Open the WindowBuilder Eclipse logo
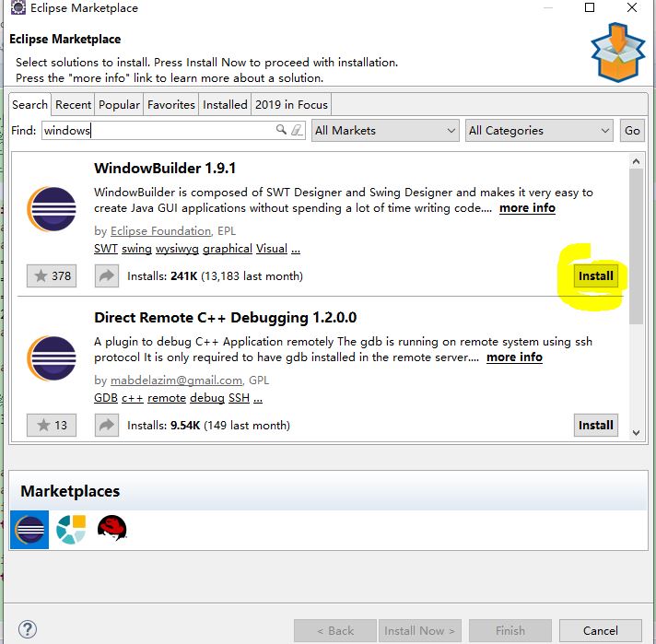 click(x=52, y=209)
